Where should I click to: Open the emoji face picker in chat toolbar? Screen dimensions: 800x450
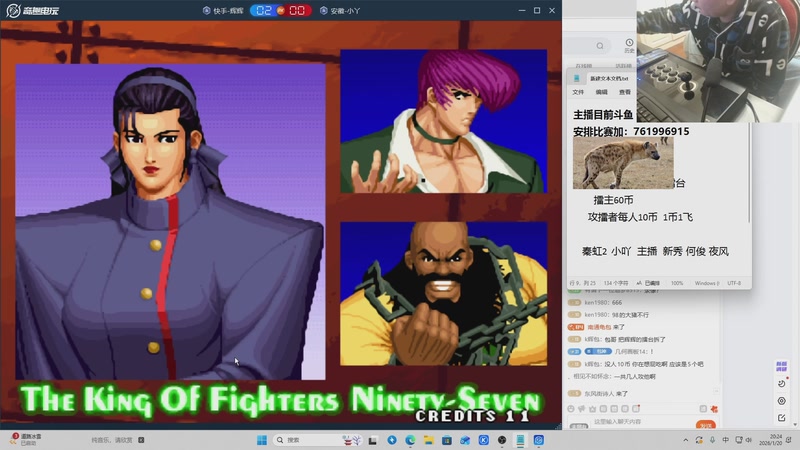(x=571, y=409)
